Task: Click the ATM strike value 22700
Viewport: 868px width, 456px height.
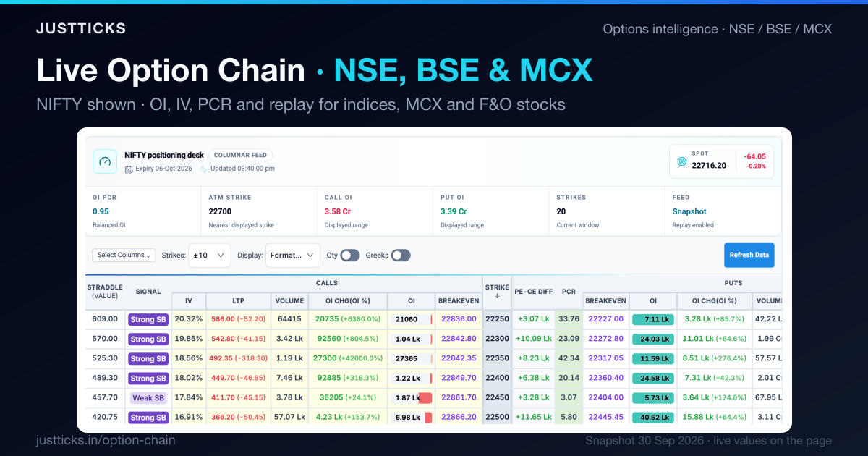Action: (220, 212)
